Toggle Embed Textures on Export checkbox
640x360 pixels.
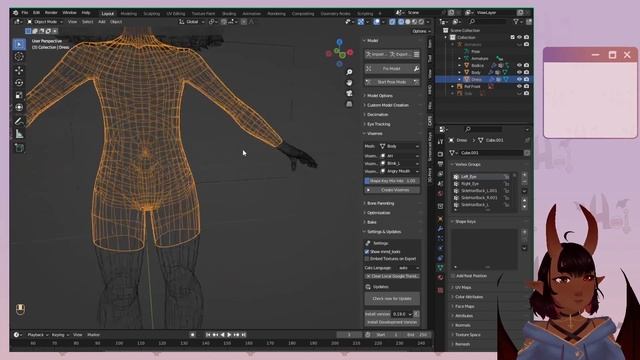coord(367,259)
